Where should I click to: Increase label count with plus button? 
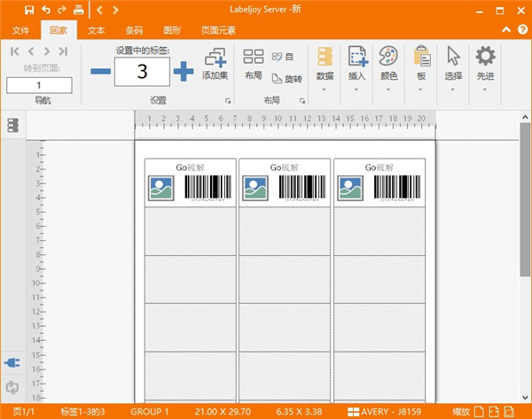tap(183, 71)
